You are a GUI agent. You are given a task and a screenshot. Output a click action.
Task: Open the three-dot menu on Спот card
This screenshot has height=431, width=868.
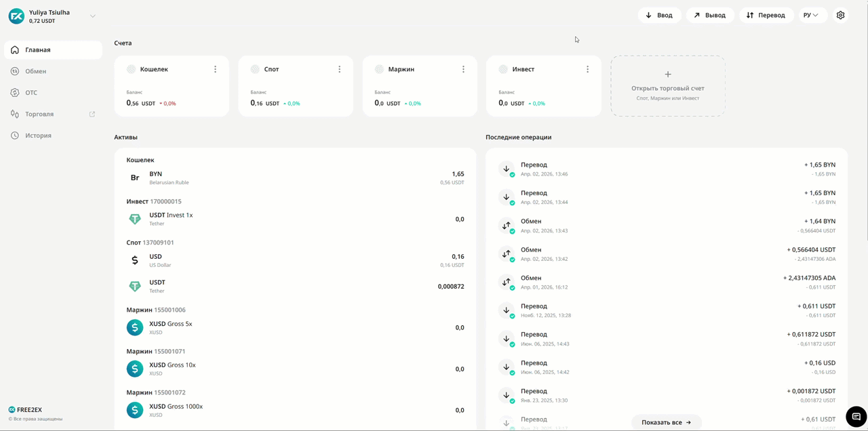339,69
